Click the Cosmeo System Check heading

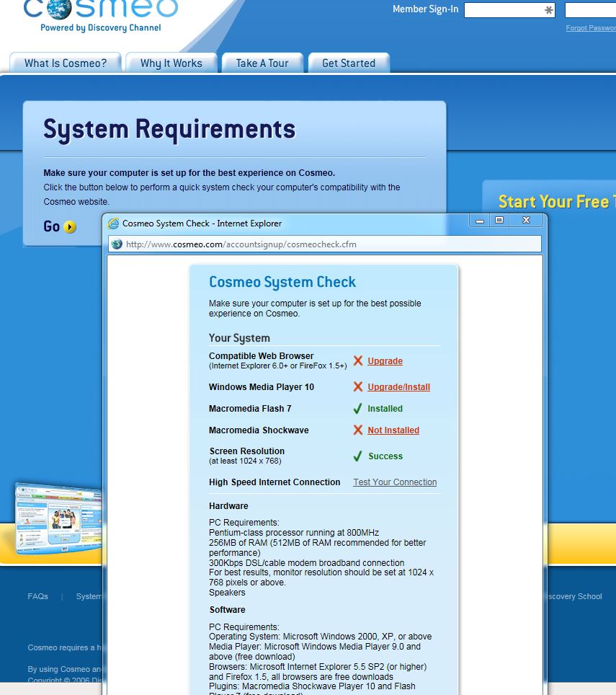pos(282,282)
